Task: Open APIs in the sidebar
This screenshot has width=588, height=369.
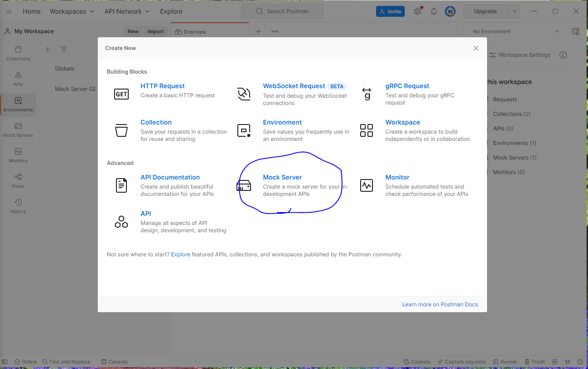Action: point(18,79)
